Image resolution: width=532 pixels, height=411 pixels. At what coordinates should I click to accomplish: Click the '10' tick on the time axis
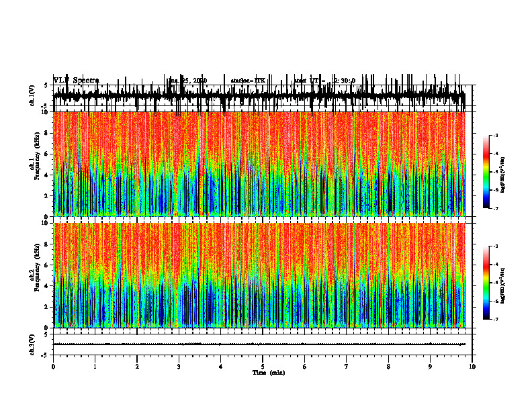(472, 367)
